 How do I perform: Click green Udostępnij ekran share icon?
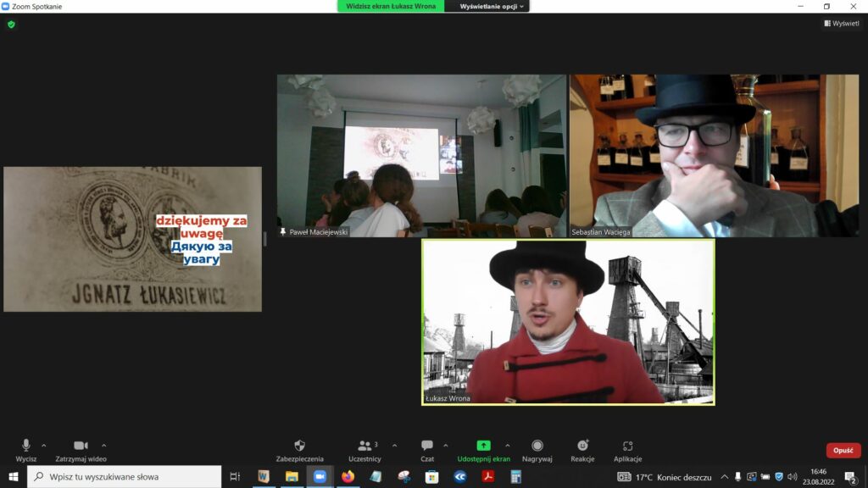tap(483, 446)
